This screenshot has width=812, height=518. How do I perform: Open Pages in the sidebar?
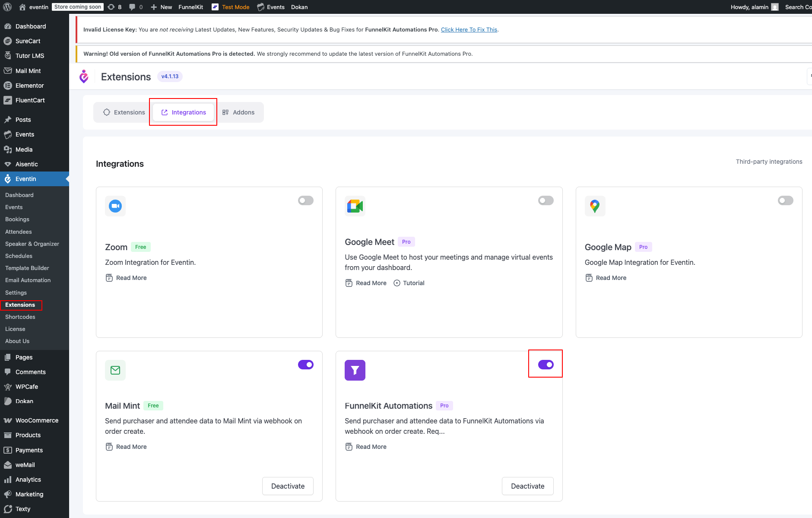[x=35, y=357]
